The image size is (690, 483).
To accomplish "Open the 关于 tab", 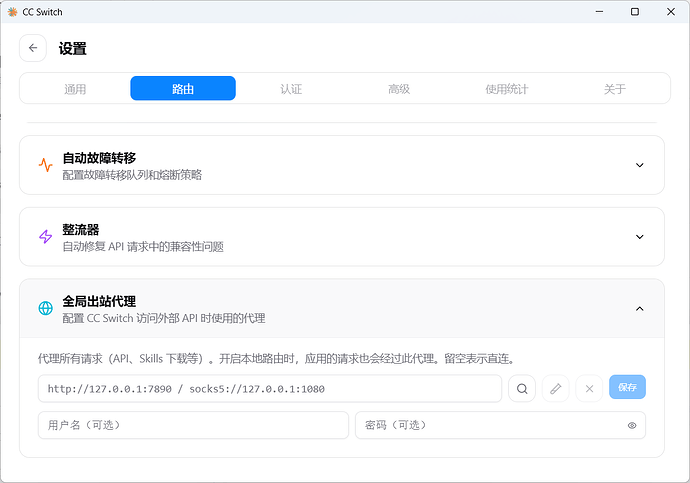I will tap(614, 89).
